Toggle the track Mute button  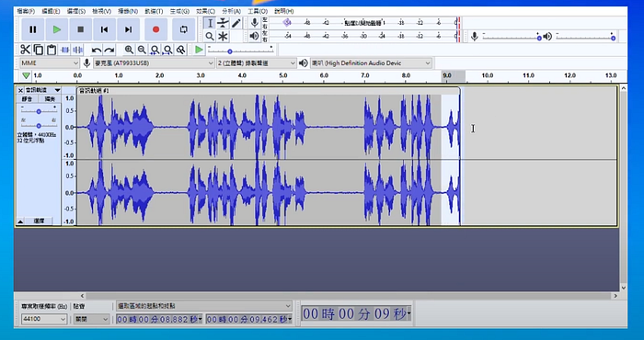coord(28,99)
